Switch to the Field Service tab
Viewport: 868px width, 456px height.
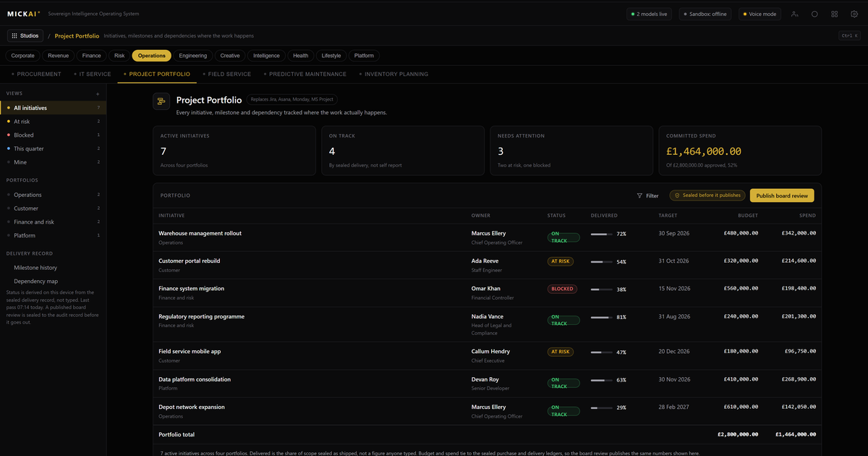(x=227, y=74)
